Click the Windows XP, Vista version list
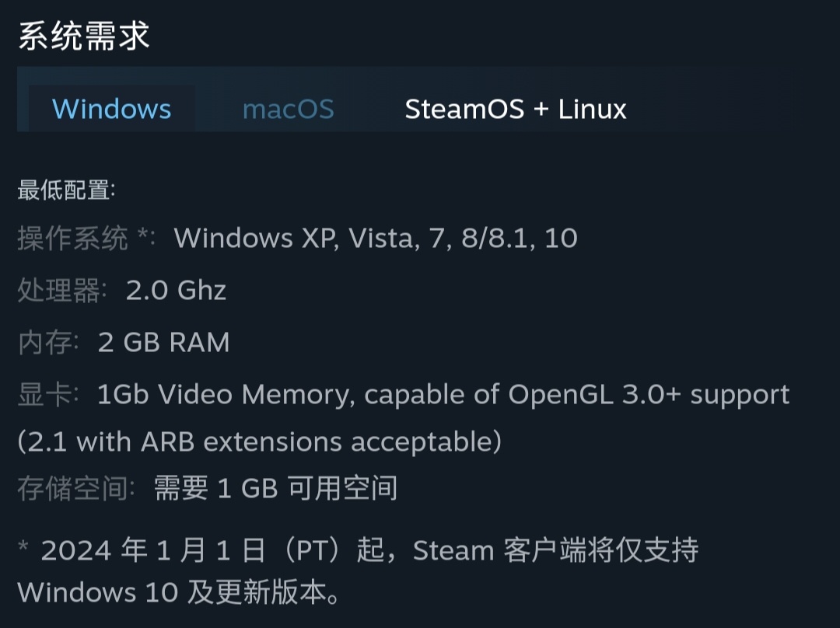This screenshot has height=628, width=840. point(376,238)
